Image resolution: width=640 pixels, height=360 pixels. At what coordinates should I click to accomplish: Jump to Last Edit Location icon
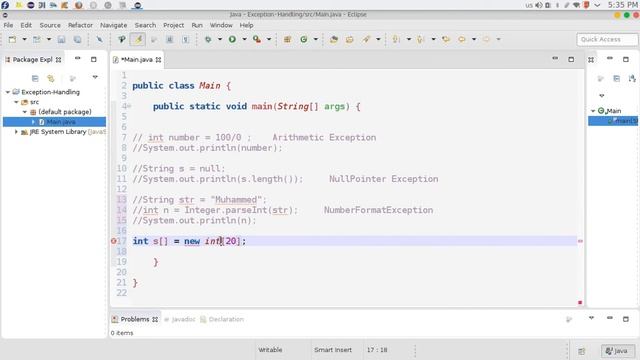446,40
